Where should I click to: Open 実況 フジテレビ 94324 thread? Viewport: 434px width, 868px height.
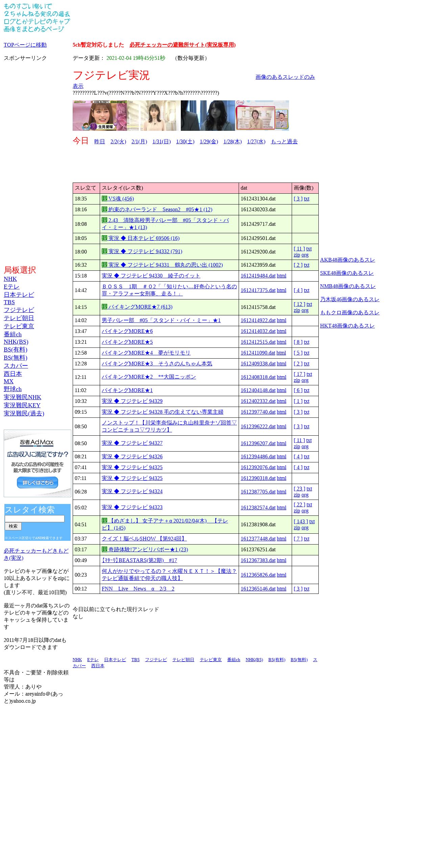click(132, 491)
